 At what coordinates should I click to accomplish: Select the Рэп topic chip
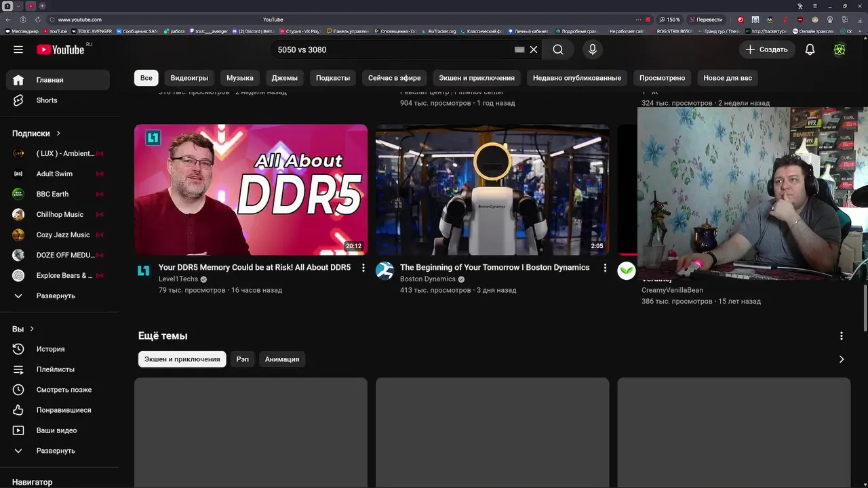(243, 359)
